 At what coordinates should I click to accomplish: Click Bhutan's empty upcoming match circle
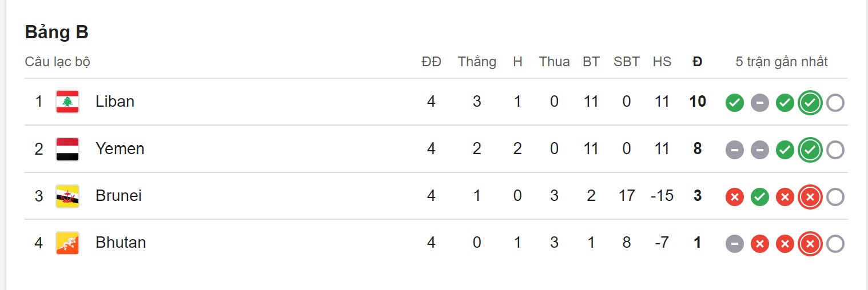835,244
